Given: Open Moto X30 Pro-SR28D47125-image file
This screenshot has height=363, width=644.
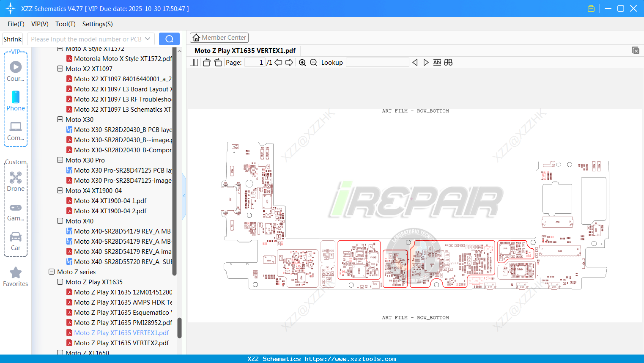Looking at the screenshot, I should click(x=119, y=181).
